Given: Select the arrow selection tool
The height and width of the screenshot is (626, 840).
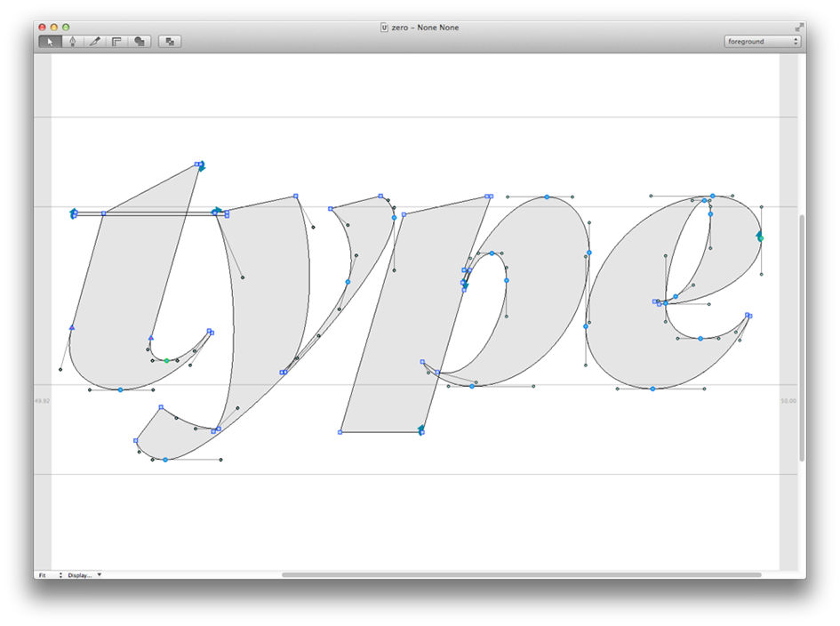Looking at the screenshot, I should pyautogui.click(x=50, y=42).
